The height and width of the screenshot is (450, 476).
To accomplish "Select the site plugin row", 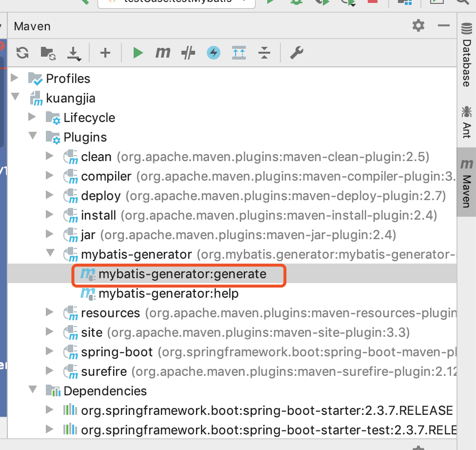I will 232,332.
